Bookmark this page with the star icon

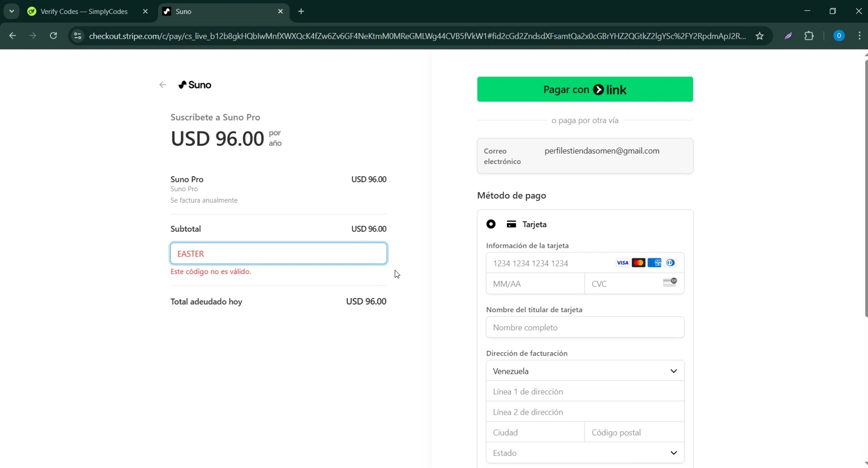pos(760,36)
